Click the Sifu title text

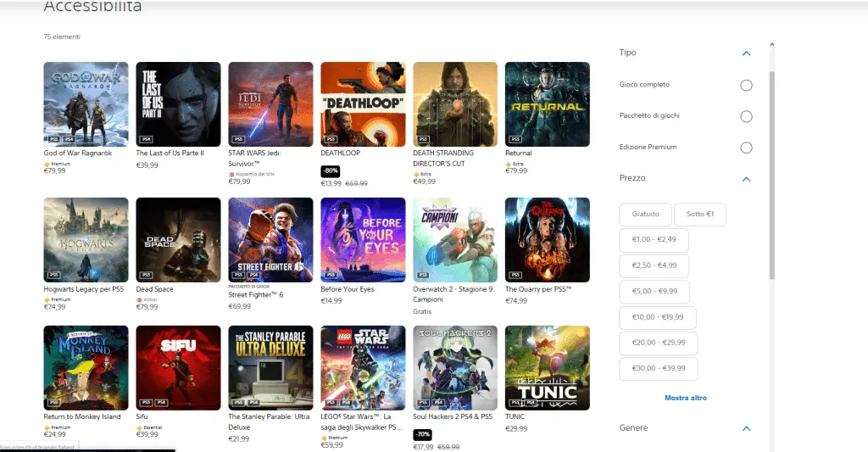(142, 416)
